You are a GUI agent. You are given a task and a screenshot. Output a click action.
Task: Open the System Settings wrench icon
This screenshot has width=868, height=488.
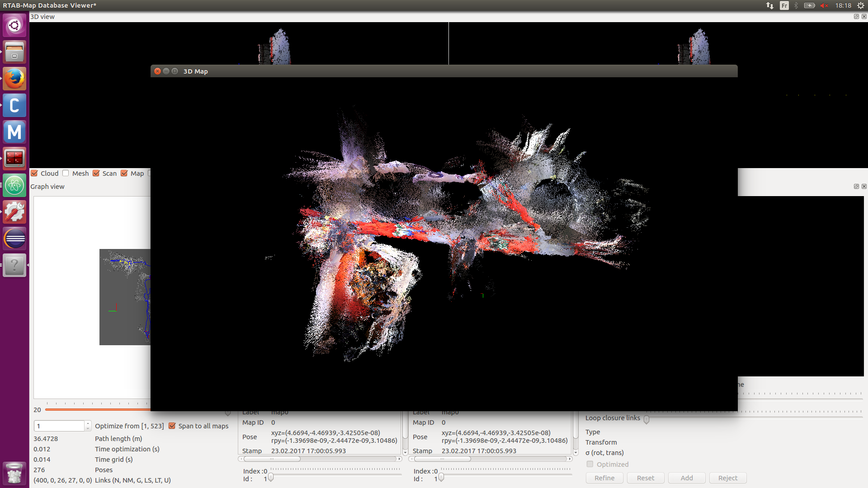14,212
